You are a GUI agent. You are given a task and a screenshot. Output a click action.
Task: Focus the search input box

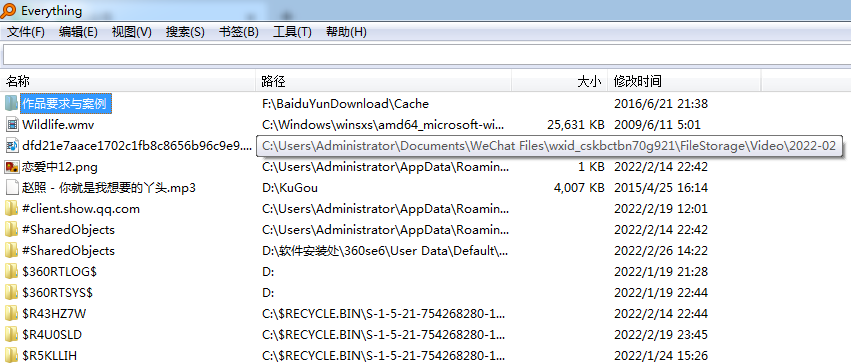(x=427, y=55)
